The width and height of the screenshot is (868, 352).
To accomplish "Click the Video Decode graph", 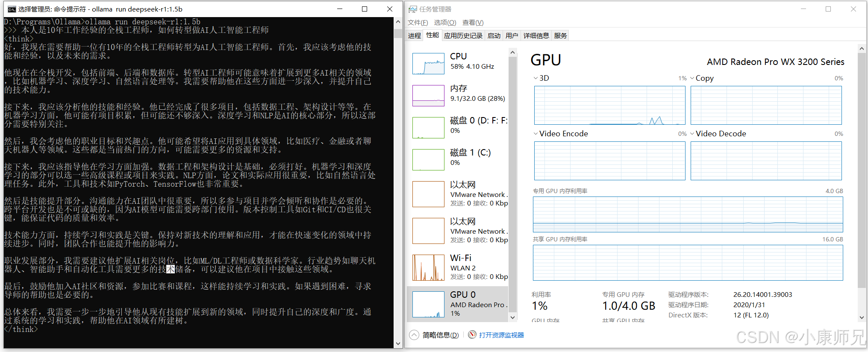I will click(766, 161).
